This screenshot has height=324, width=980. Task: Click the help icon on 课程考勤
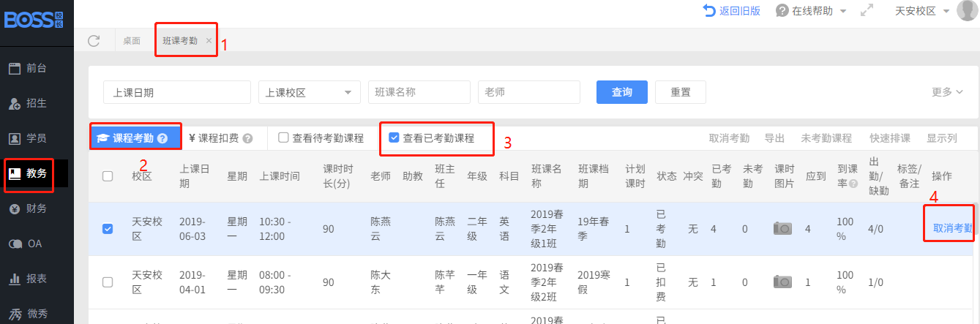click(162, 137)
